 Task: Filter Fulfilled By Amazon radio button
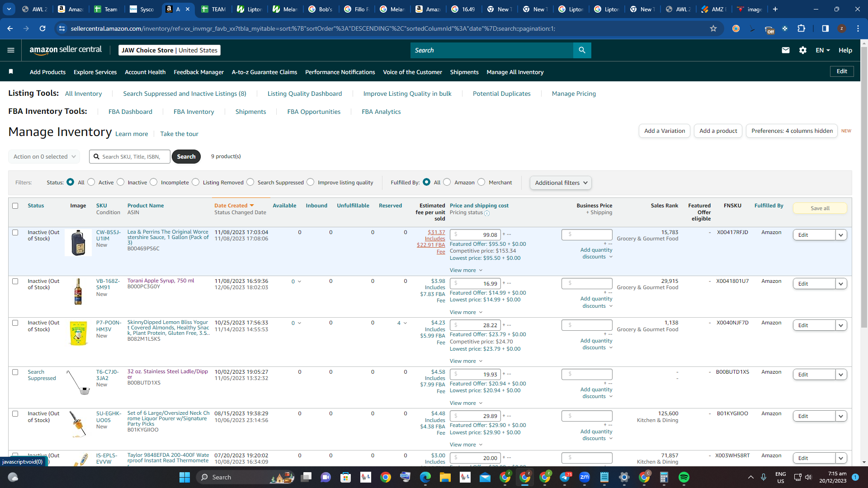(447, 182)
